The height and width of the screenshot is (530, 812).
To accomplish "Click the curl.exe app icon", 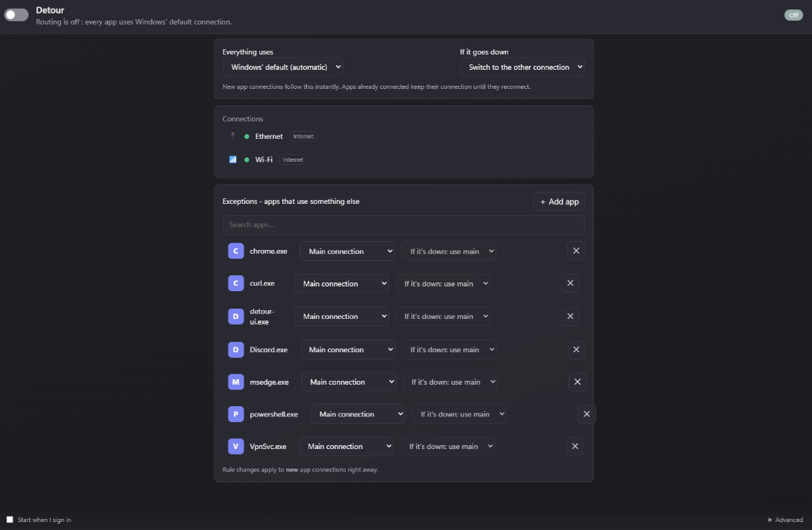I will point(236,283).
